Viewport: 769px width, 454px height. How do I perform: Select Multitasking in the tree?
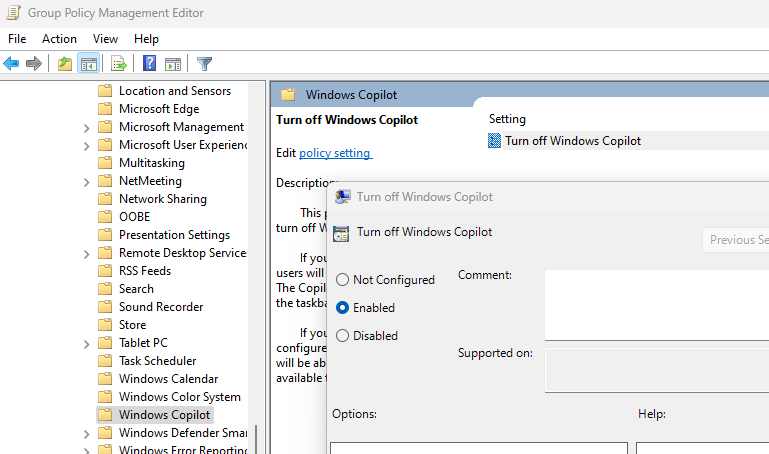[152, 163]
